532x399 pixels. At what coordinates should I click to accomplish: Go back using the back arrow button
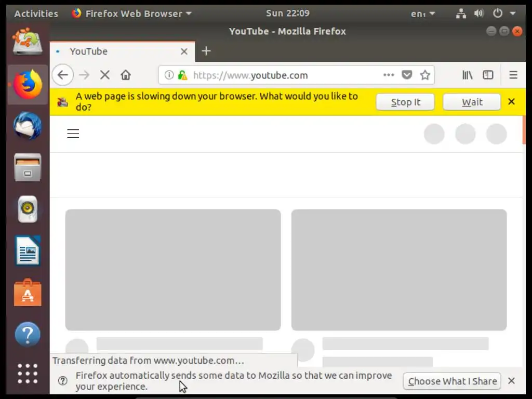tap(63, 75)
